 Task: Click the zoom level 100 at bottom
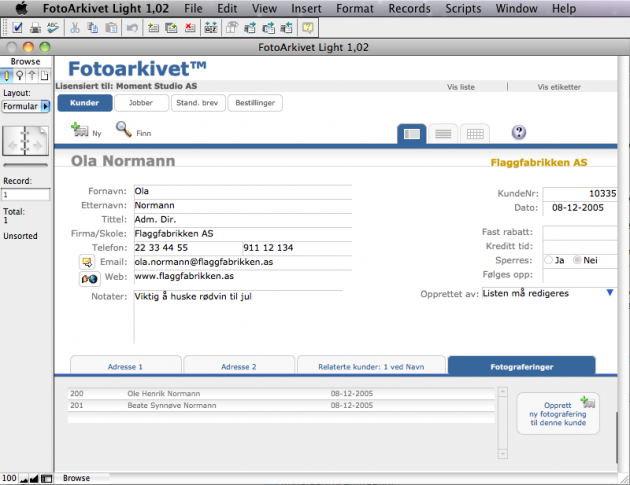9,478
